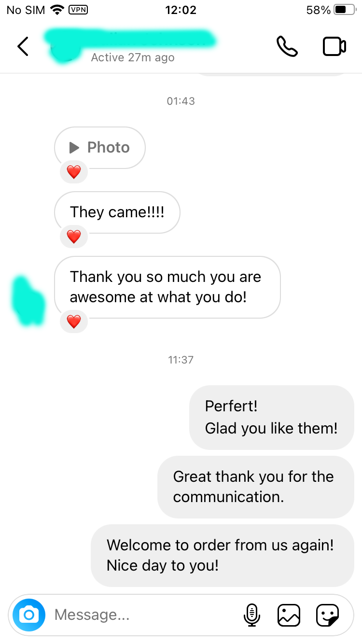Tap the sender's blurred avatar beside the messages
This screenshot has height=644, width=362.
(x=29, y=300)
